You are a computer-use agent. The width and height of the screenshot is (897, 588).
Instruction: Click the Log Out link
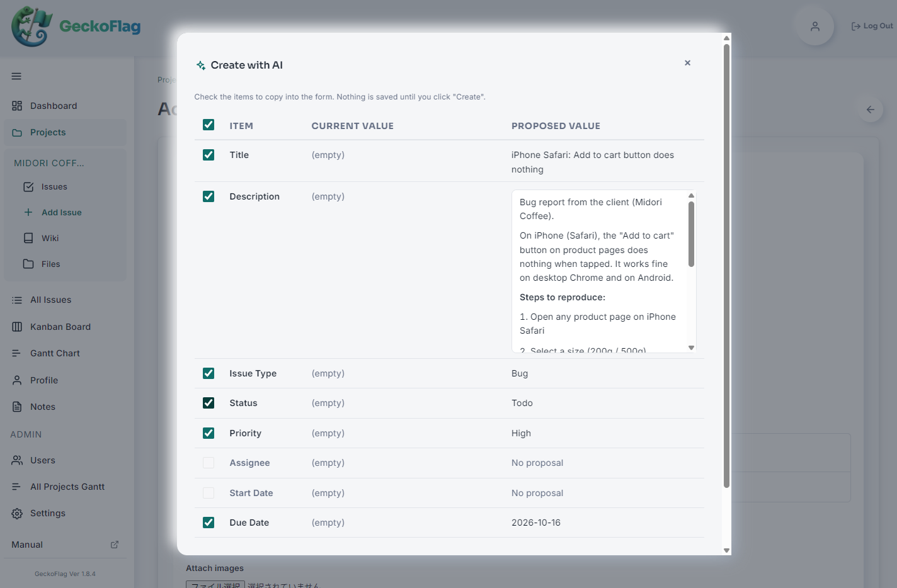coord(872,26)
